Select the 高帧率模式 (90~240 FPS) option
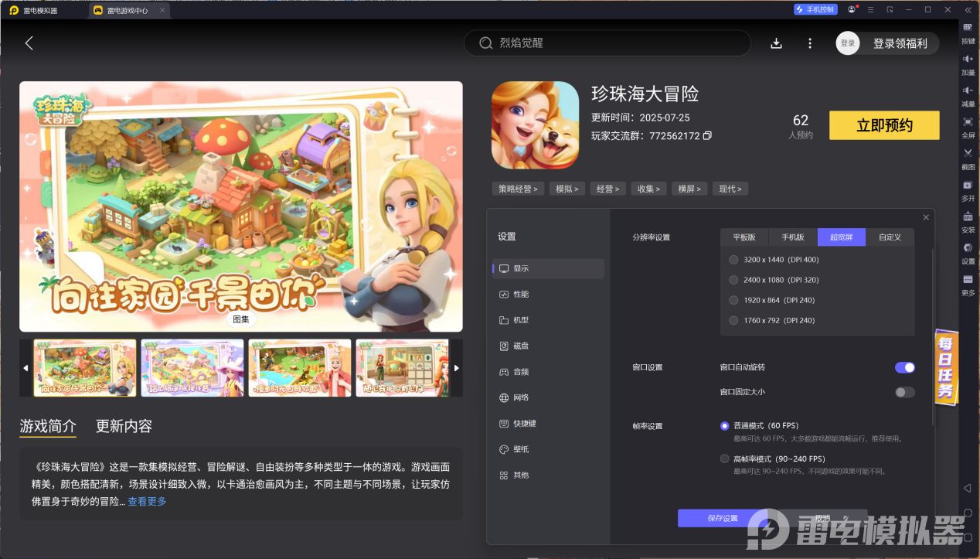This screenshot has height=559, width=980. point(724,458)
